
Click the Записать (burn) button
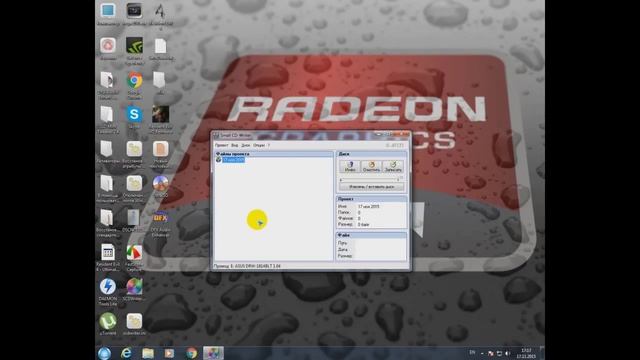click(393, 166)
